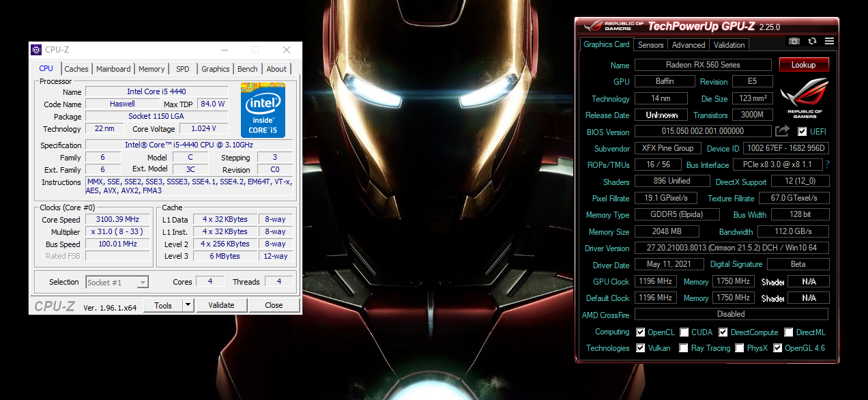This screenshot has height=400, width=868.
Task: Toggle the UEFI checkbox
Action: tap(802, 132)
